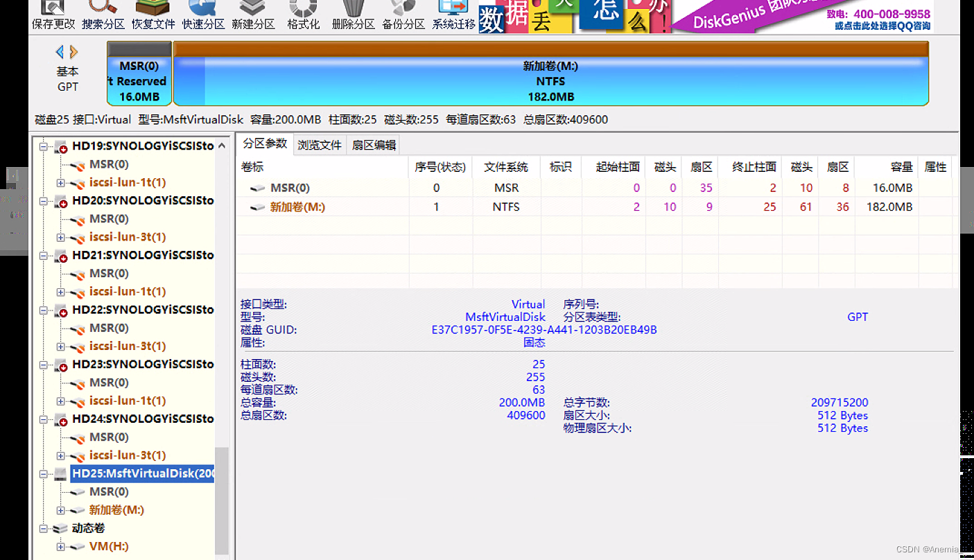974x560 pixels.
Task: Click the HD19 disk icon with red badge
Action: tap(61, 147)
